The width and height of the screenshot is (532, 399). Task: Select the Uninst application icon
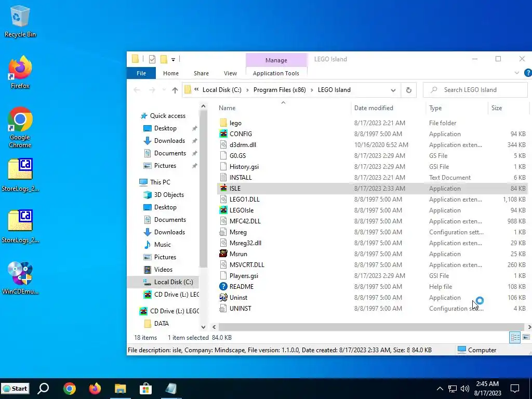[x=223, y=297]
